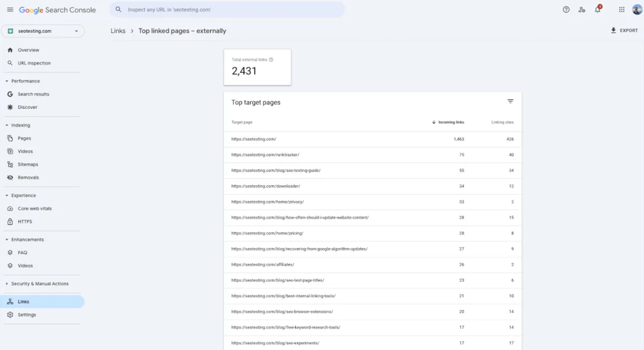Open Search results report

33,94
